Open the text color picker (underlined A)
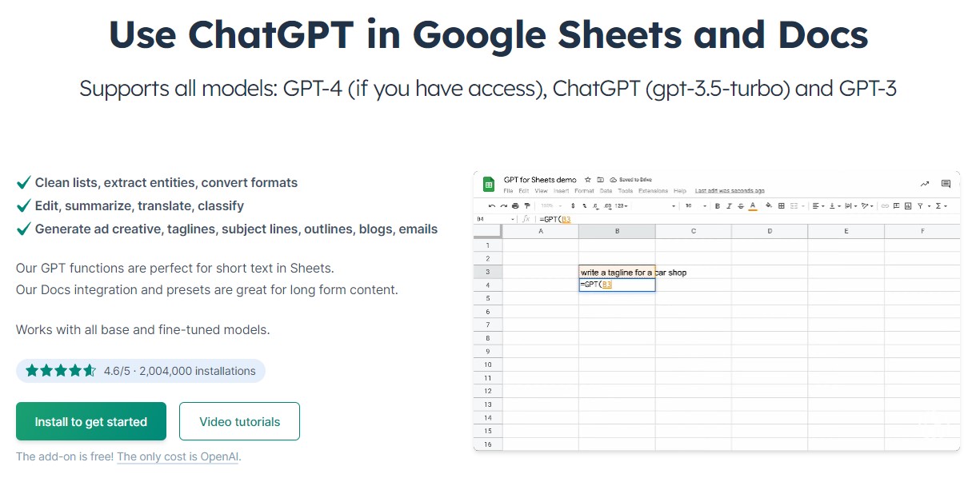 tap(753, 206)
